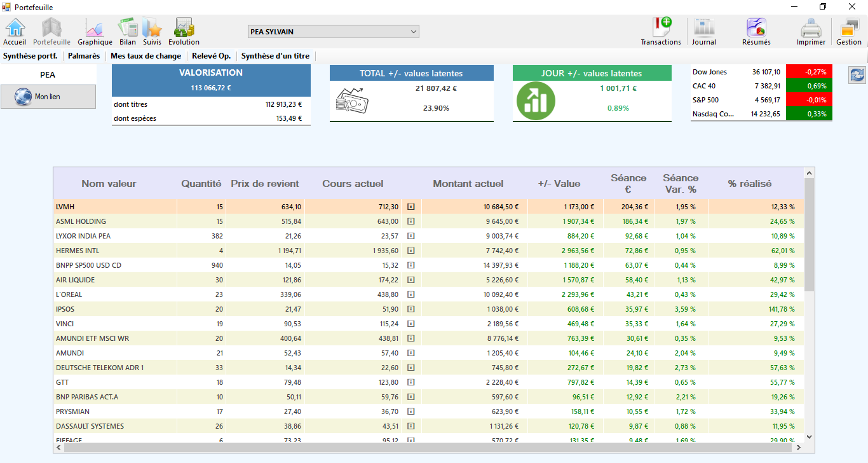868x463 pixels.
Task: Sort by the Cours actuel column header
Action: coord(353,184)
